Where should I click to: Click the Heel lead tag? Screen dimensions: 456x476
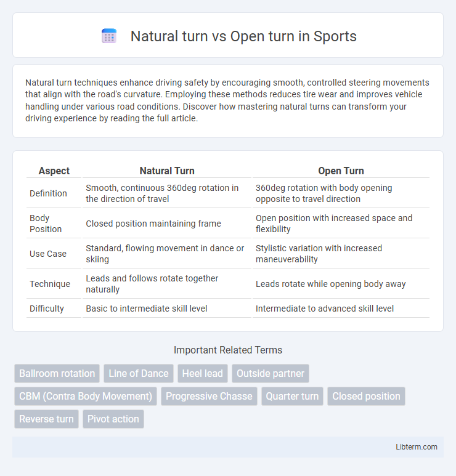[203, 373]
